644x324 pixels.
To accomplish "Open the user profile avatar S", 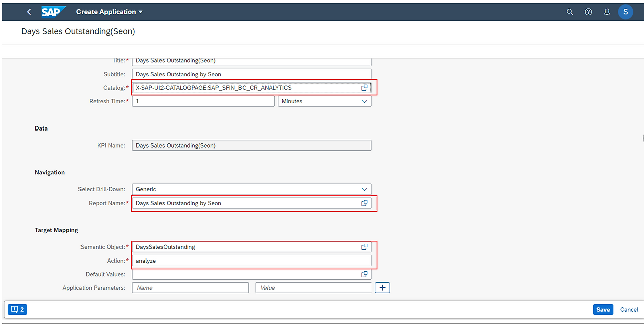I will pos(625,12).
